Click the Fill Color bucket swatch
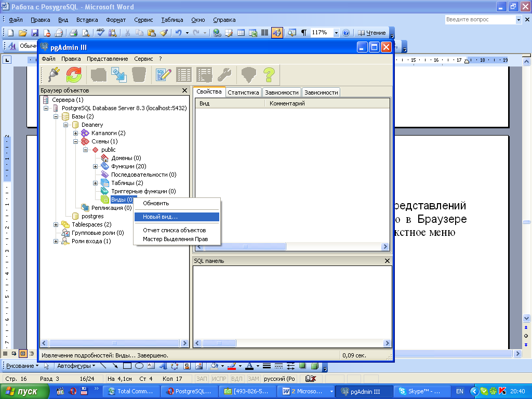 214,366
